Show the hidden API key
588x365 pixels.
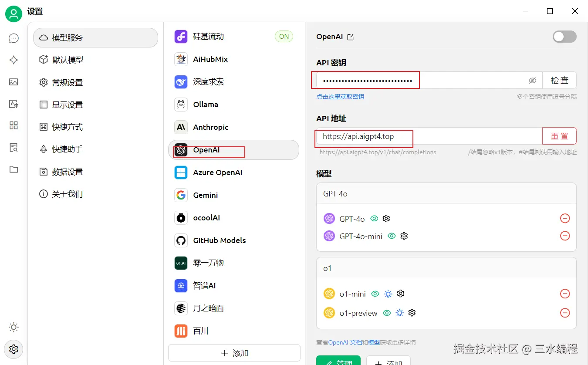532,81
